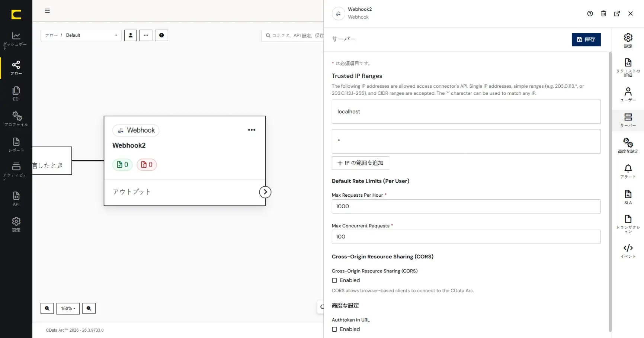This screenshot has height=338, width=644.
Task: Open the レポート page in left sidebar
Action: click(16, 145)
